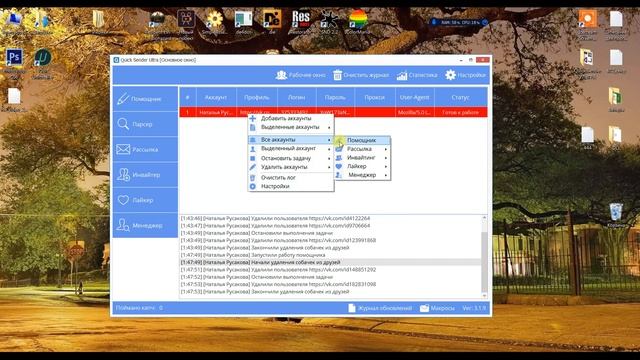Expand Выделенный аккаунт submenu in context menu
Screen dimensions: 640x360
coord(291,149)
